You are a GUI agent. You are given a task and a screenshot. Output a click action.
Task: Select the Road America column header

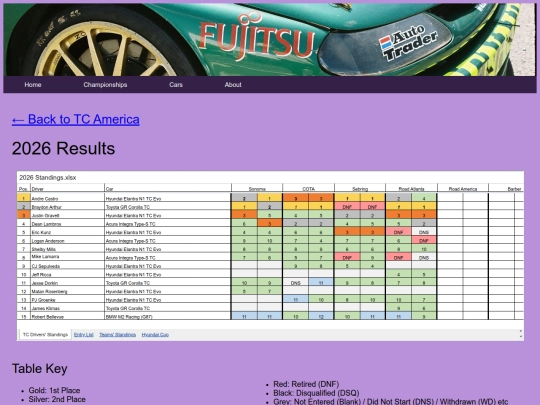click(463, 189)
